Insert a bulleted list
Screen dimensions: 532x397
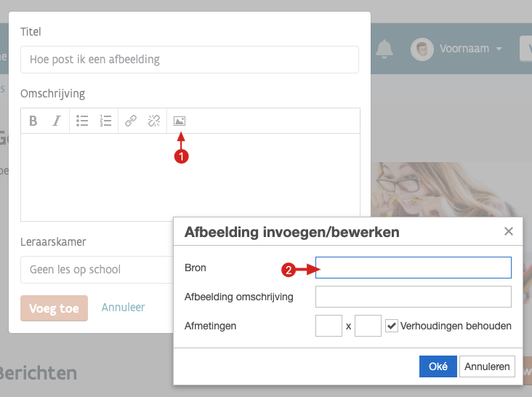[82, 121]
